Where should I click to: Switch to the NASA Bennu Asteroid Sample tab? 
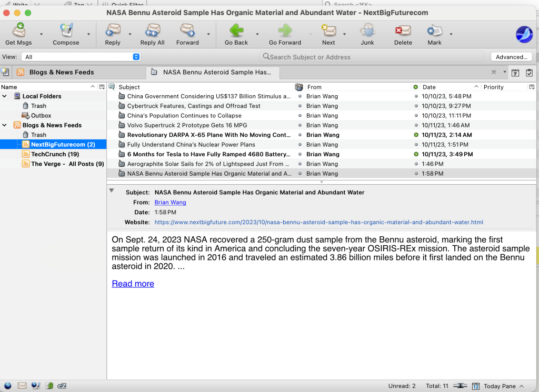point(213,72)
